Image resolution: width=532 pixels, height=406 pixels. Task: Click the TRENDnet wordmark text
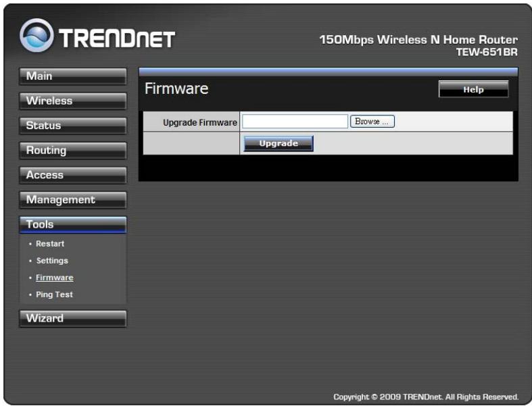pos(117,38)
